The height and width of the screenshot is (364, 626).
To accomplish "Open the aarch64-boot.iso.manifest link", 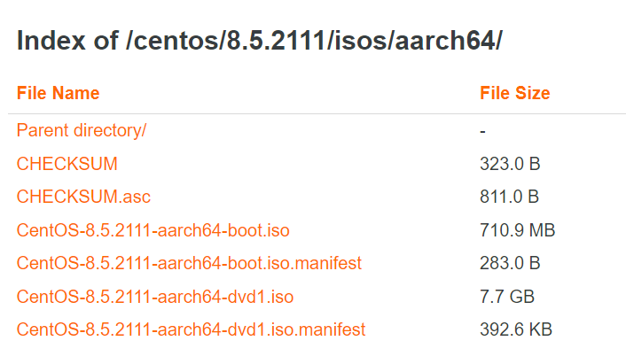I will click(189, 263).
